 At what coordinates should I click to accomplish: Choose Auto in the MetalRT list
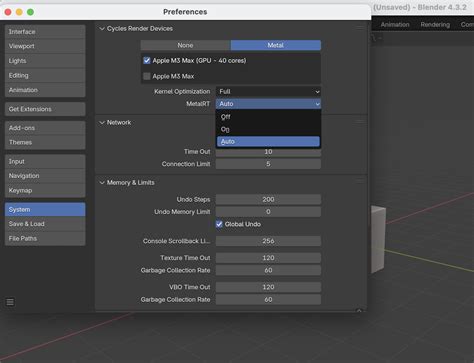click(x=268, y=141)
